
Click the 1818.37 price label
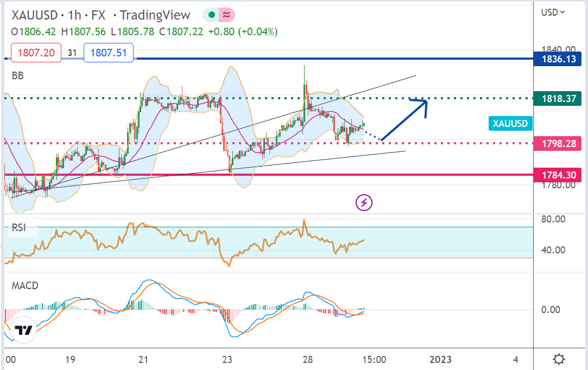(x=558, y=99)
